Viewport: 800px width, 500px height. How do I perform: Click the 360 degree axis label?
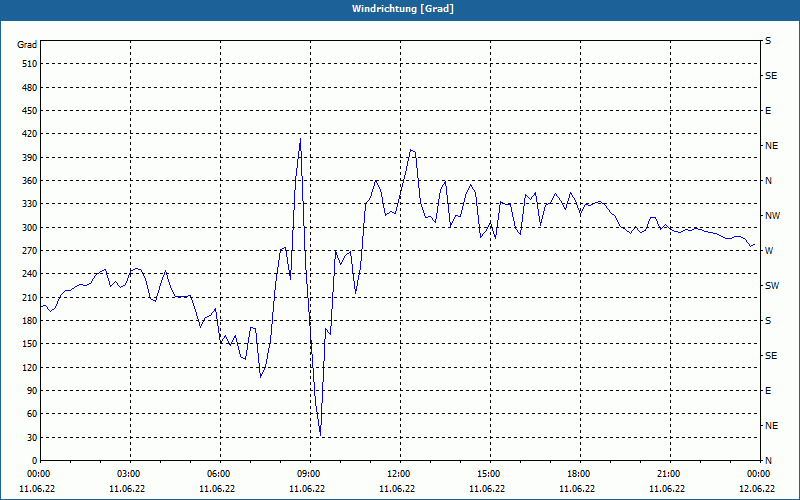click(30, 181)
